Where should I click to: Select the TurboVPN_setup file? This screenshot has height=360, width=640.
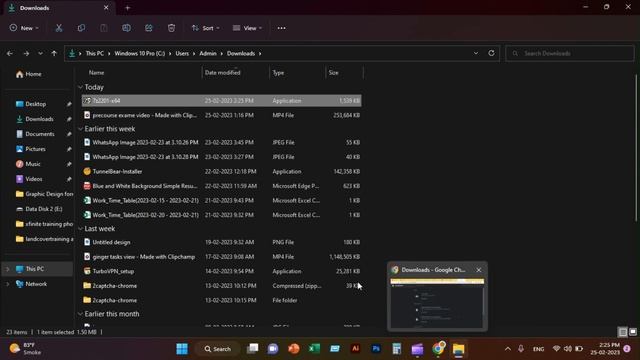tap(222, 271)
